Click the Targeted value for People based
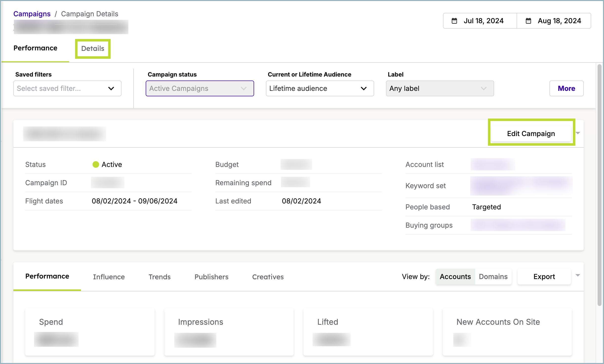This screenshot has width=604, height=364. pyautogui.click(x=486, y=207)
